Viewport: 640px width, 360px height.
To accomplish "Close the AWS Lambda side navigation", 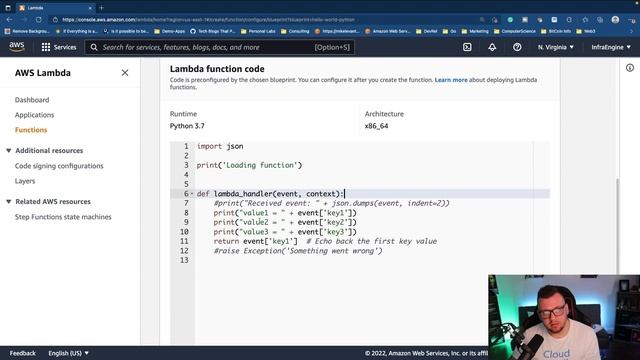I will pos(125,73).
